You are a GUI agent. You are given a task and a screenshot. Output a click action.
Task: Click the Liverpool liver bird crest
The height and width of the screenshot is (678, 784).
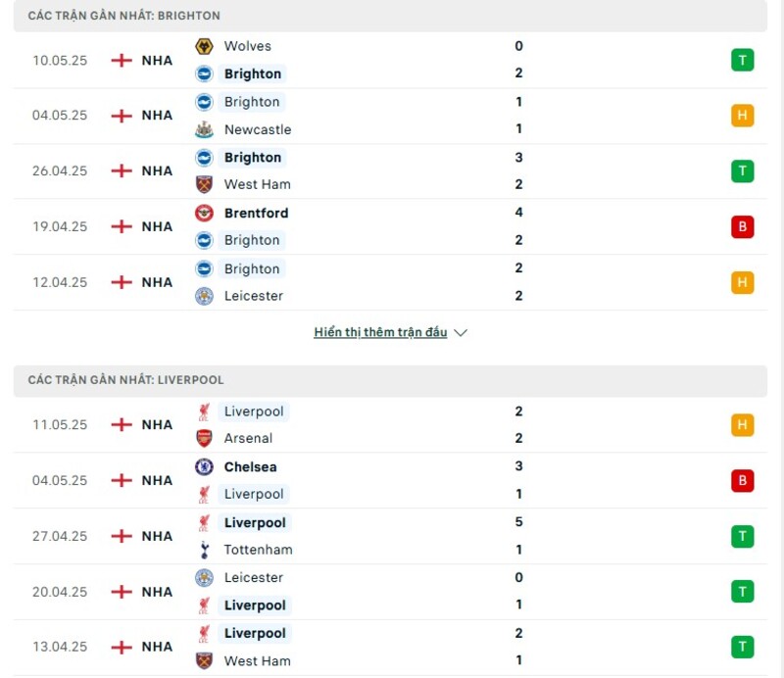click(x=204, y=412)
